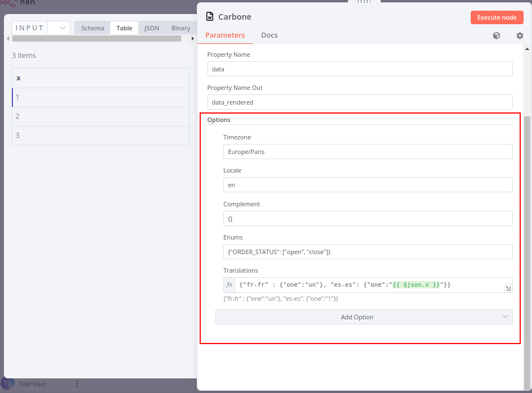Focus the Property Name field
The image size is (532, 393).
point(360,69)
